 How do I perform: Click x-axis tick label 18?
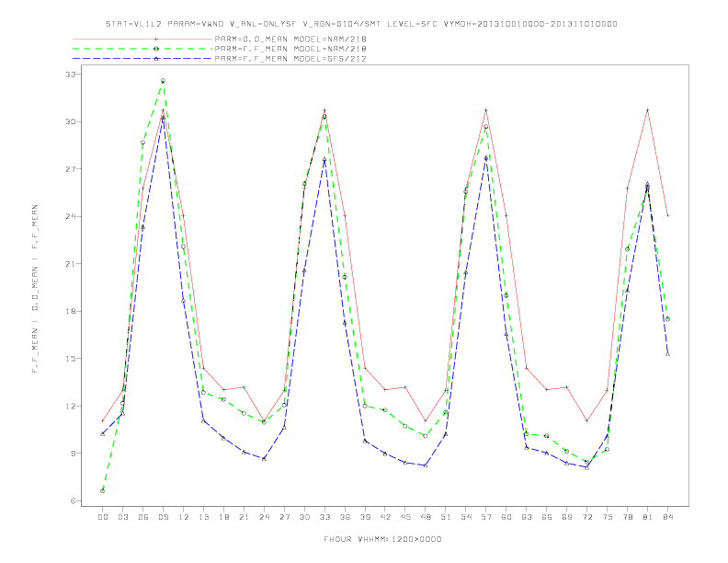pos(223,517)
